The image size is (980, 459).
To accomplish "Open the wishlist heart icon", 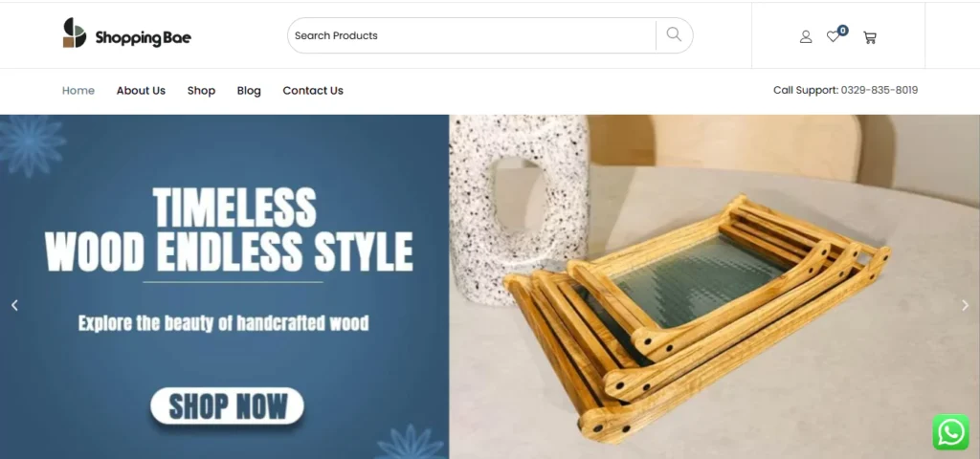I will [x=833, y=37].
